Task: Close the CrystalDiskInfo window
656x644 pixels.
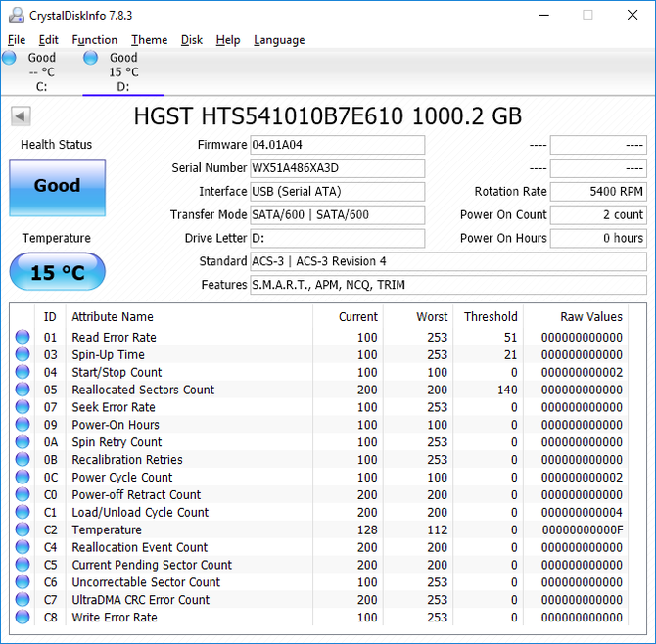Action: 633,15
